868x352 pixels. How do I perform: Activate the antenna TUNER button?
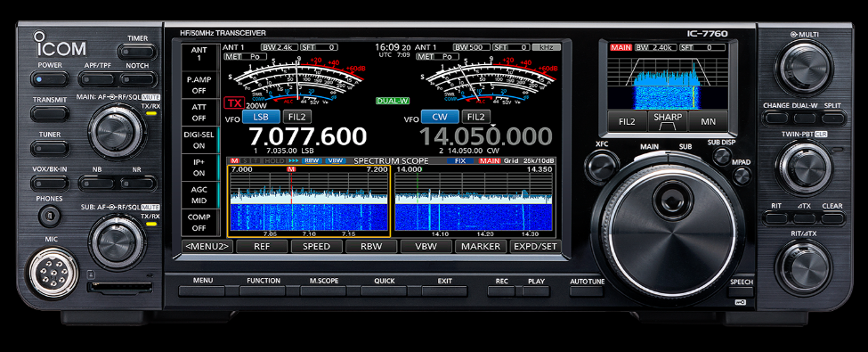point(50,148)
